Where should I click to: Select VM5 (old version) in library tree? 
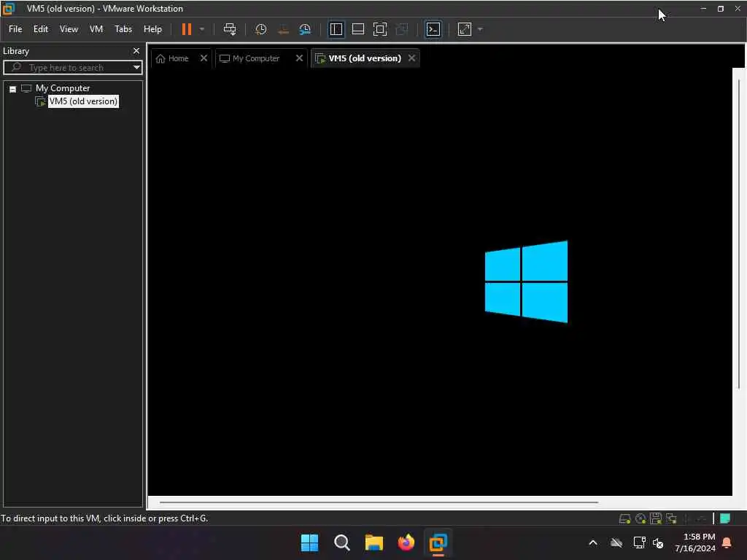pos(83,101)
